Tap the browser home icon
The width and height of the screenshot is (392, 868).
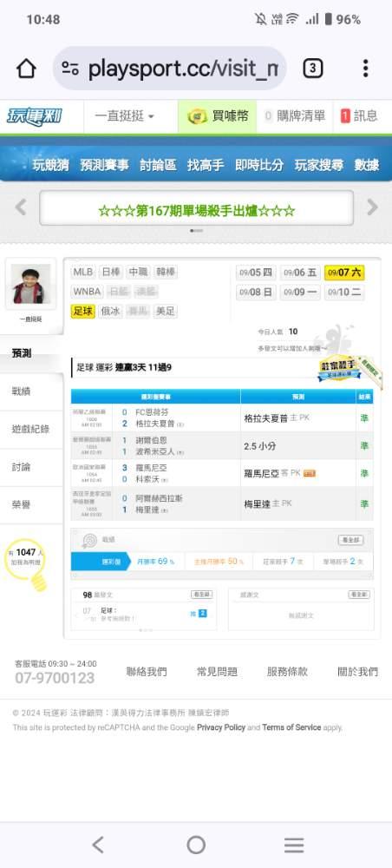click(x=26, y=69)
